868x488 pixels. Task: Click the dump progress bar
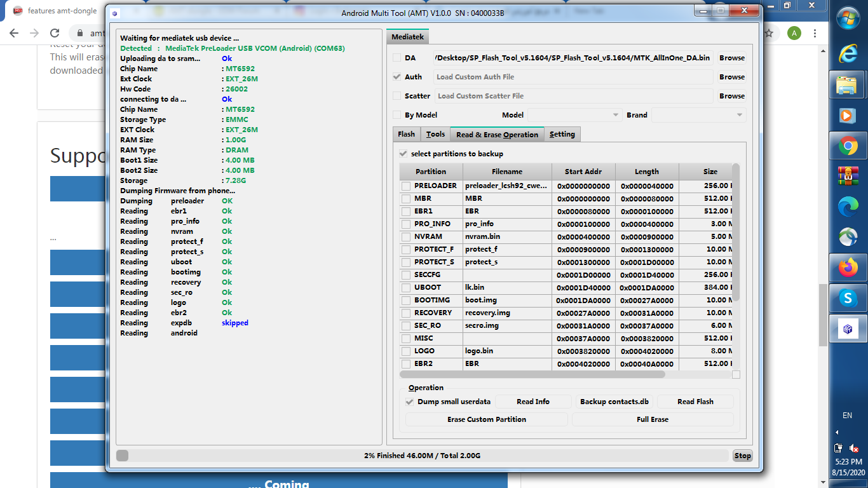pyautogui.click(x=422, y=456)
